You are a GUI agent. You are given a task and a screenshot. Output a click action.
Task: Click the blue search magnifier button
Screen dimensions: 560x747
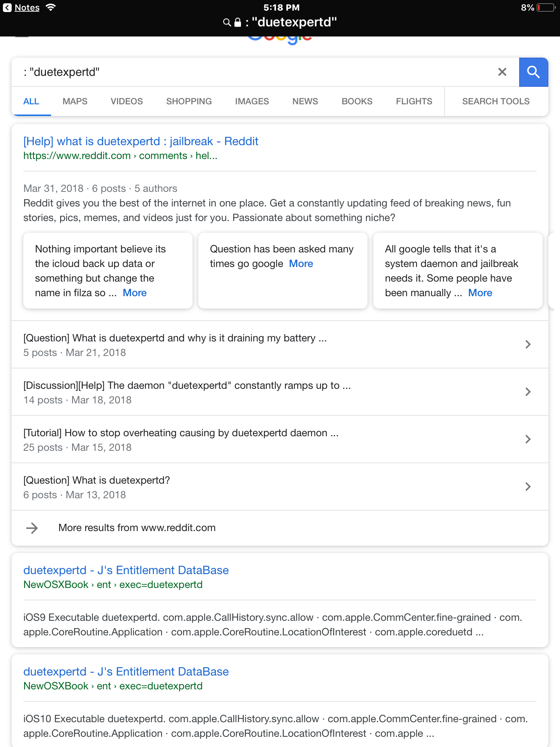pos(533,72)
